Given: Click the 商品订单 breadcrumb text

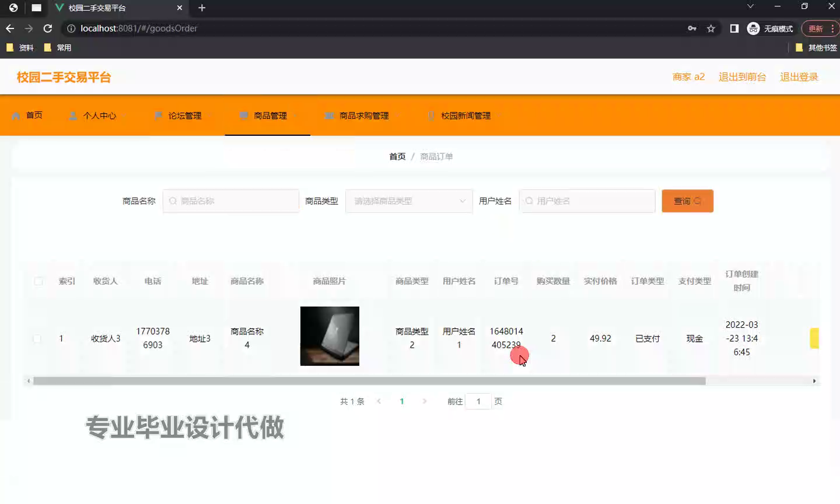Looking at the screenshot, I should pyautogui.click(x=436, y=156).
